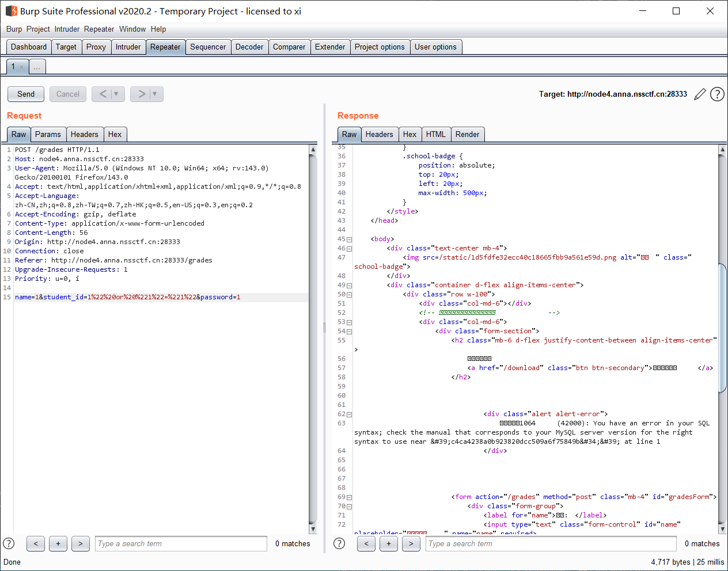The image size is (728, 571).
Task: Collapse the body tag at line 45
Action: (x=349, y=239)
